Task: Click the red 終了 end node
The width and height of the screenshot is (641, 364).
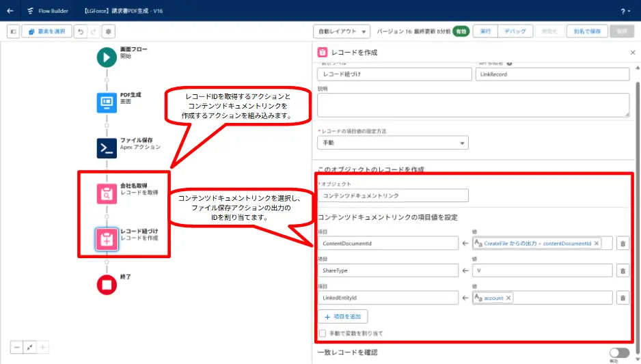Action: point(107,284)
